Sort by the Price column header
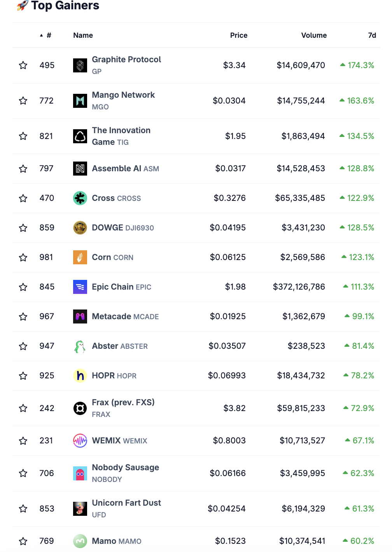The image size is (392, 552). 238,35
